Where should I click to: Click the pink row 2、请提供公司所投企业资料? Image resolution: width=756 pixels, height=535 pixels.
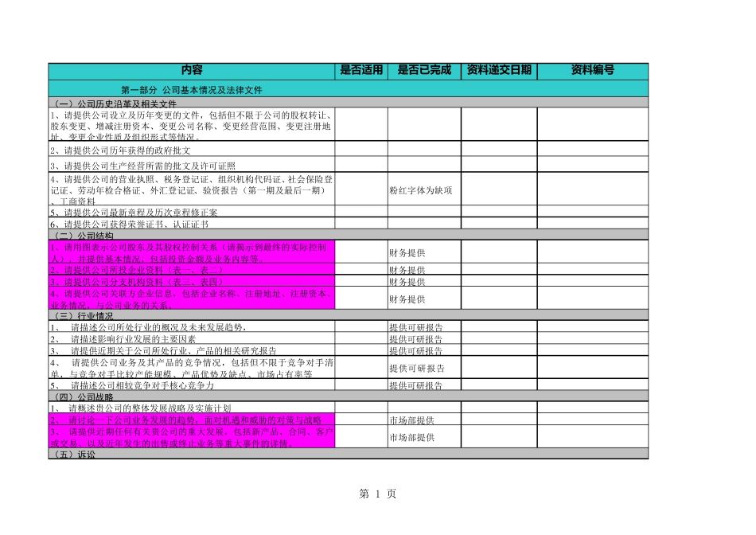192,269
